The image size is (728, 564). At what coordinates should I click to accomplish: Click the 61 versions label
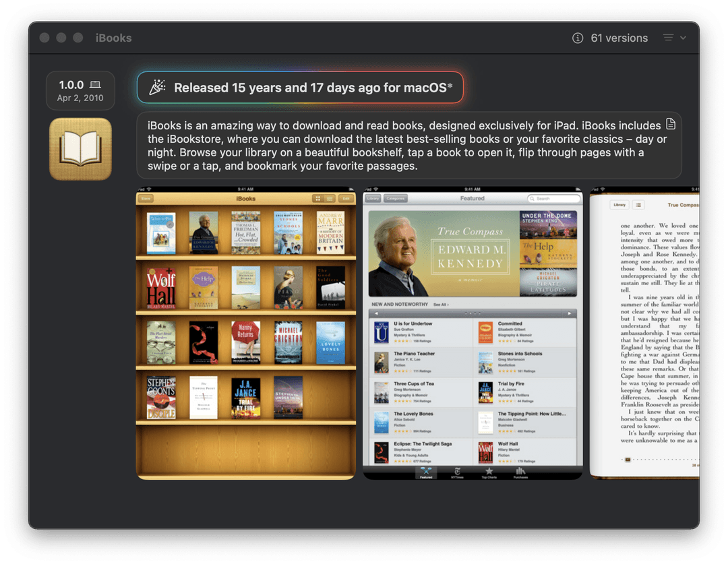[x=619, y=38]
